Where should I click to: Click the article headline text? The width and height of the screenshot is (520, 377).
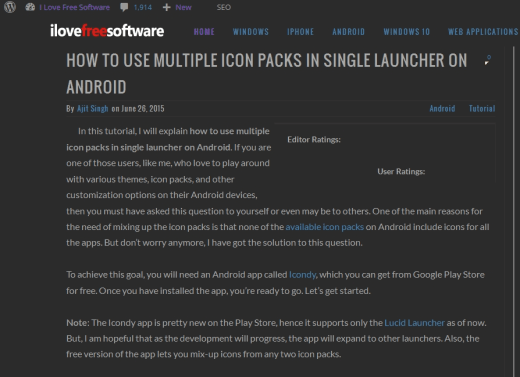[266, 74]
